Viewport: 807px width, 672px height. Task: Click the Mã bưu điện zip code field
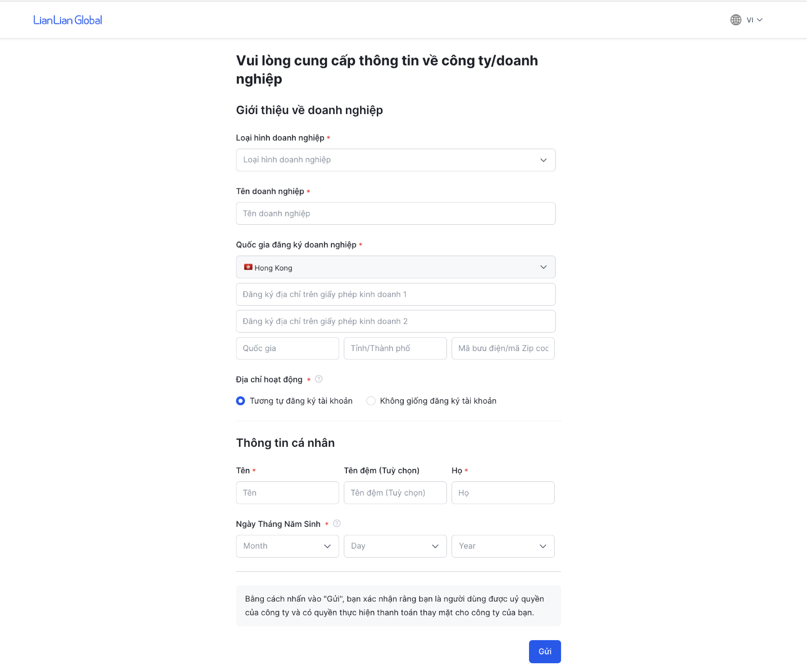(503, 349)
